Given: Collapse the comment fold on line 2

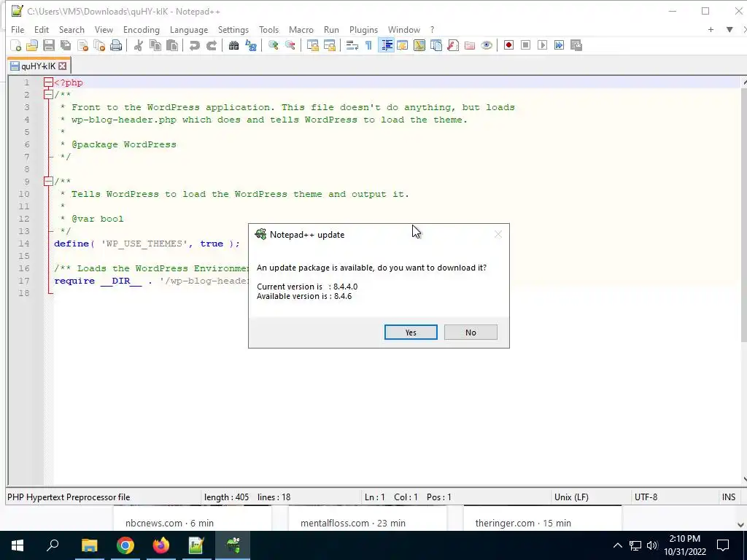Looking at the screenshot, I should pos(48,95).
